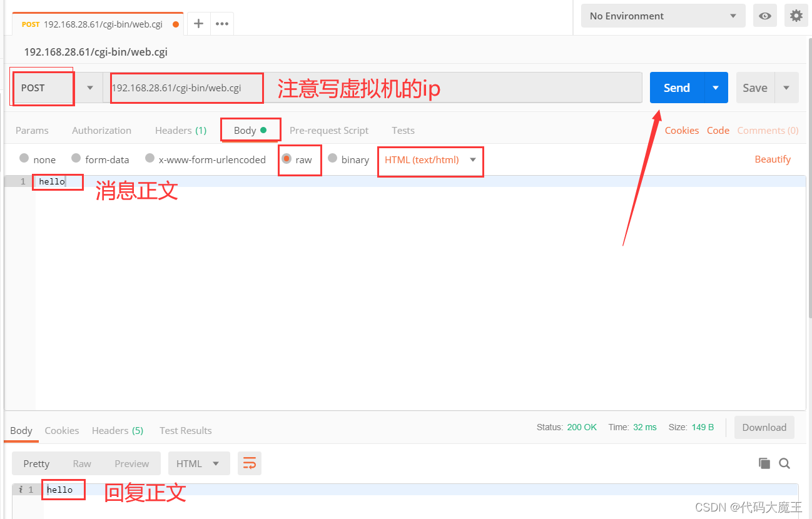Click the Send button
This screenshot has width=812, height=519.
click(x=677, y=88)
